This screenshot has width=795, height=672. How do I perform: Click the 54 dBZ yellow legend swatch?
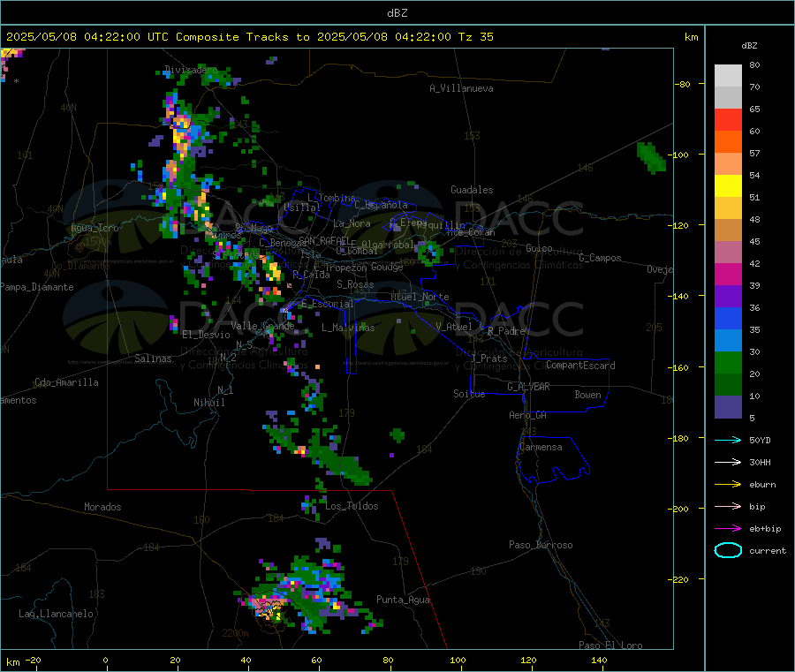(728, 185)
